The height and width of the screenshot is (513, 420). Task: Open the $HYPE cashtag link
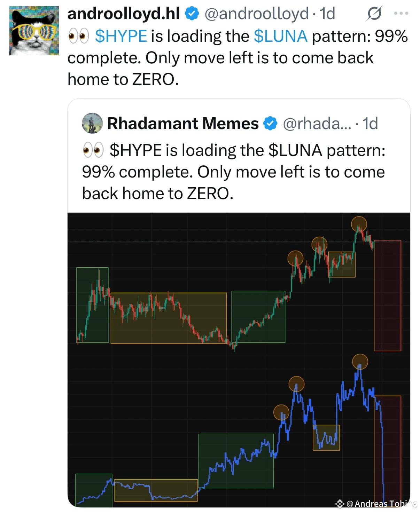click(122, 35)
